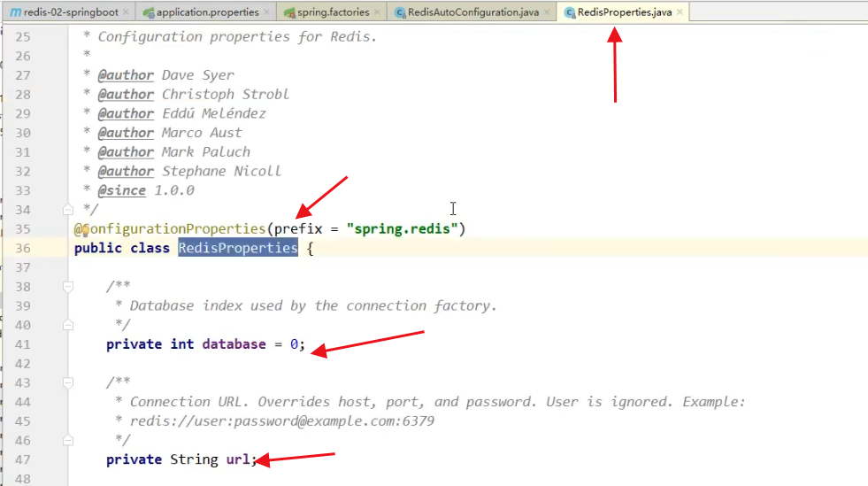Switch to RedisAutoConfiguration.java tab
This screenshot has width=868, height=486.
pyautogui.click(x=472, y=12)
